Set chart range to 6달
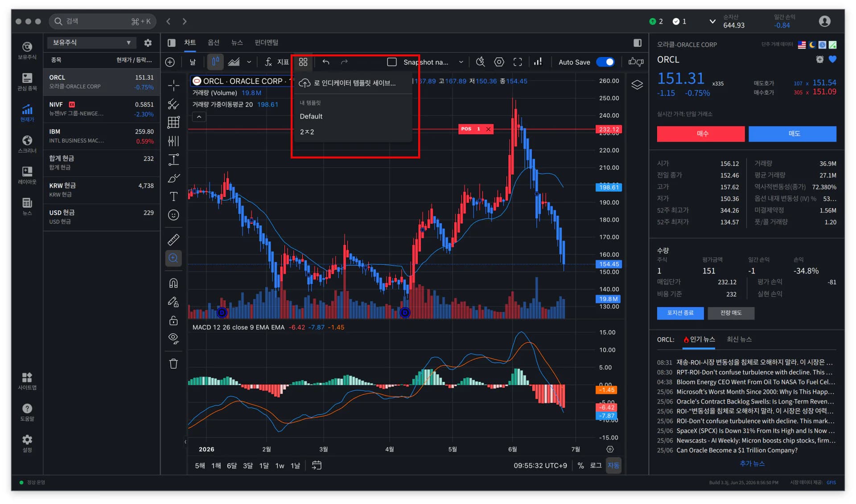Viewport: 856px width, 504px height. pyautogui.click(x=232, y=465)
